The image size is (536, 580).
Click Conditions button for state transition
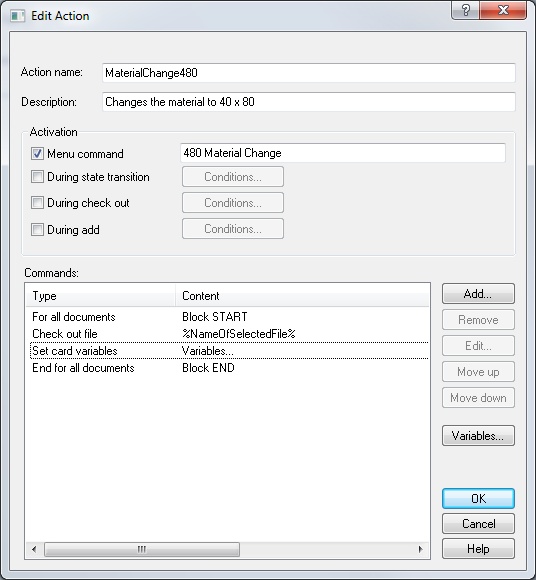point(233,177)
